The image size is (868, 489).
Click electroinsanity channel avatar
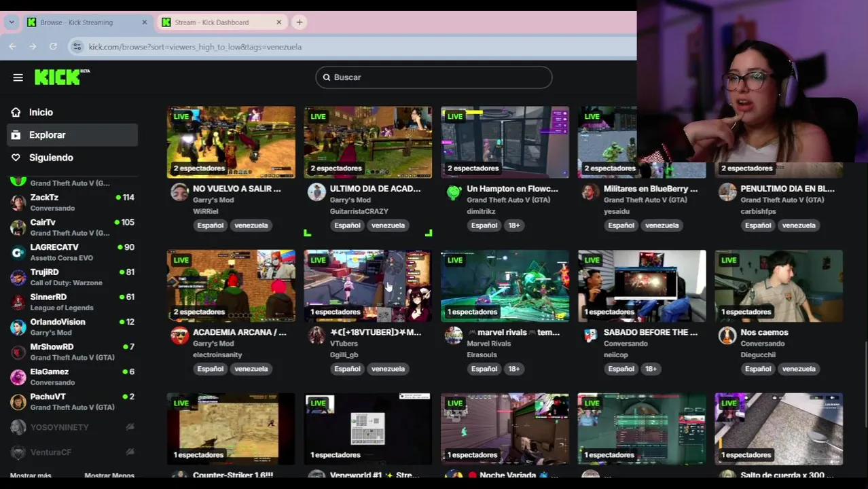pos(179,336)
